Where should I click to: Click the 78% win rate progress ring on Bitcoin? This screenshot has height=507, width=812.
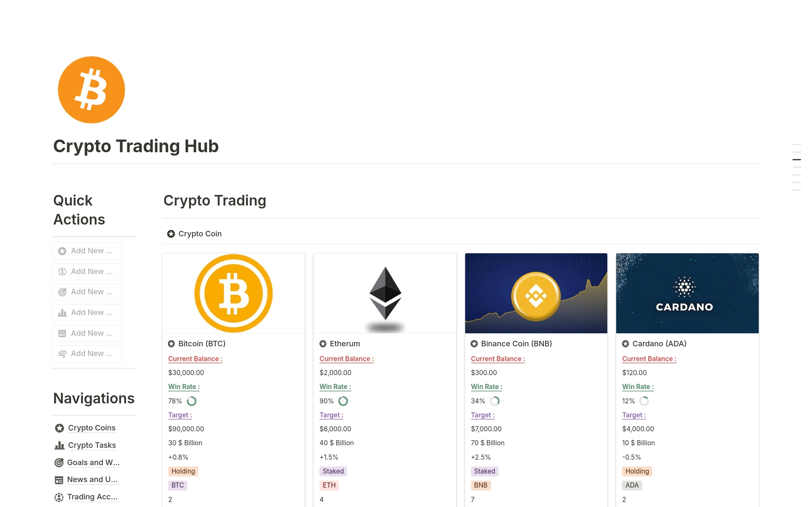pos(192,401)
